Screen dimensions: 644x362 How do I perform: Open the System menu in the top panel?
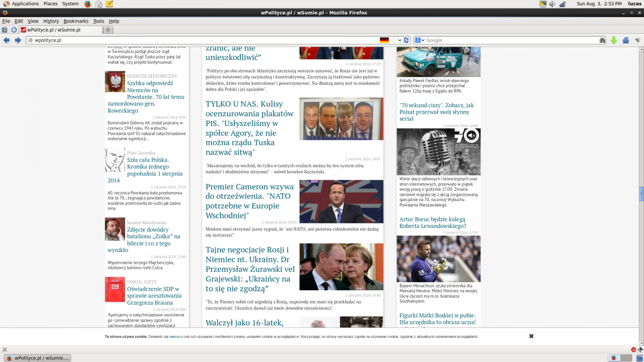tap(70, 4)
